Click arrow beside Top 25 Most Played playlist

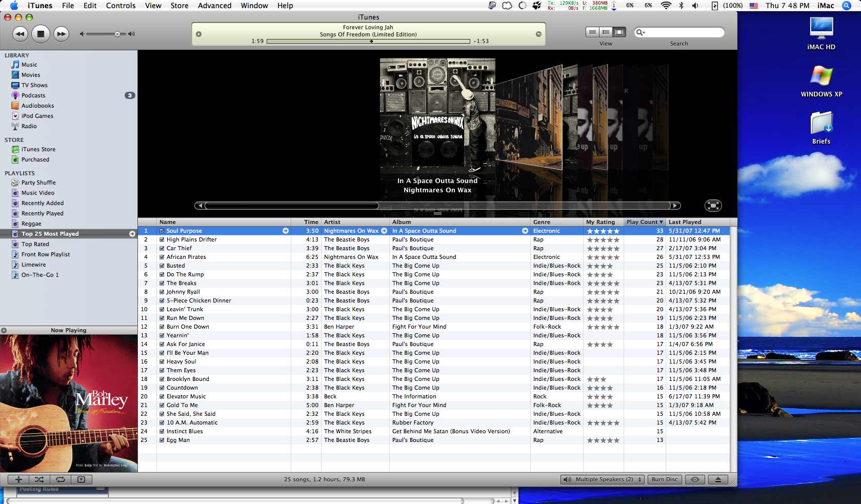click(132, 234)
